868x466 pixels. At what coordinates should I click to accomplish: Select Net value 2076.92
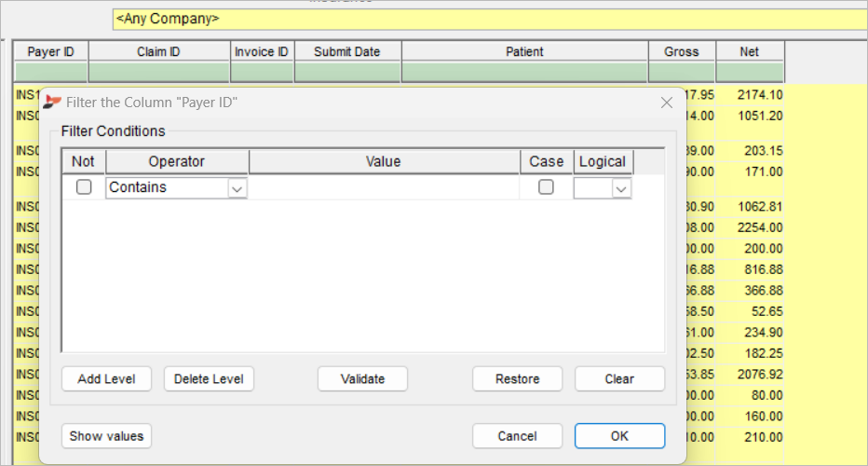760,375
